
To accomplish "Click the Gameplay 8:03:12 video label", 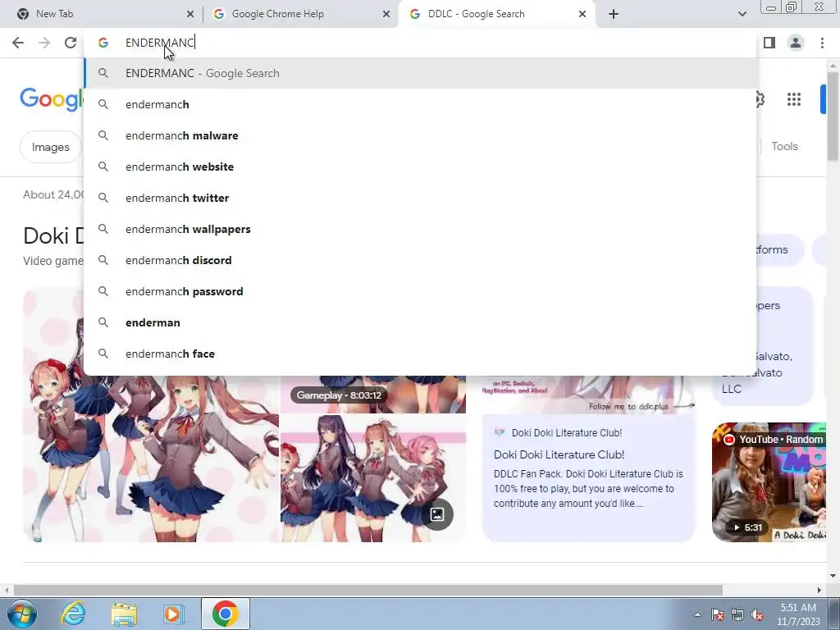I will coord(339,395).
